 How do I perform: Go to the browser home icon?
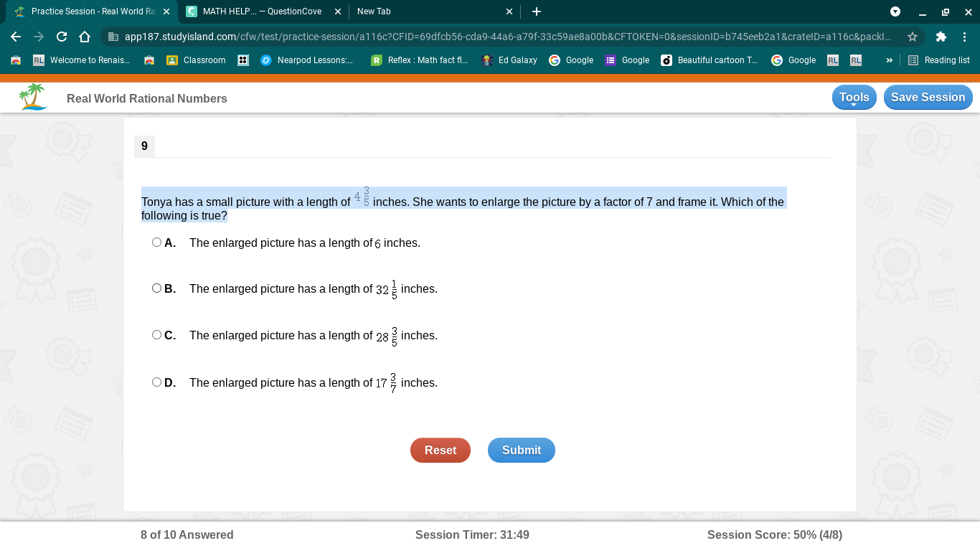click(85, 37)
